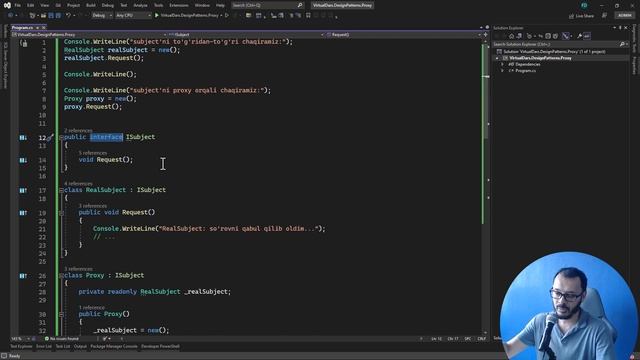Click the inheritance margin icon on line 26
Screen dimensions: 640x360
click(x=23, y=276)
